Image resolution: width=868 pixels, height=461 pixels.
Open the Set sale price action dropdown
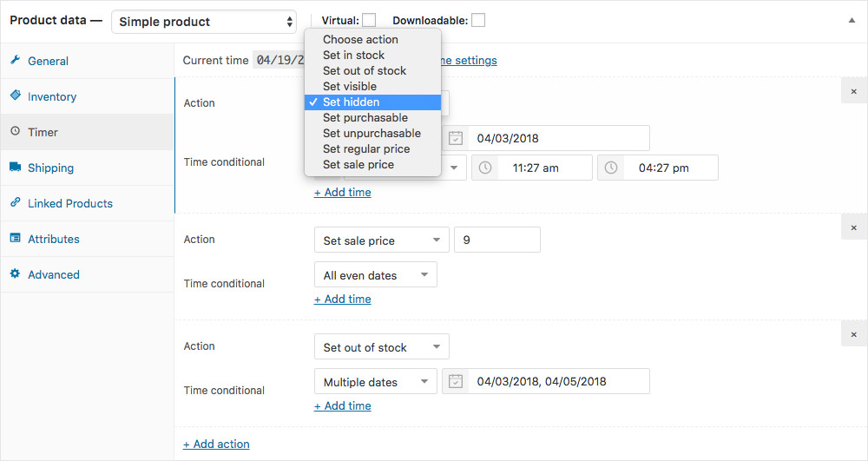coord(381,240)
